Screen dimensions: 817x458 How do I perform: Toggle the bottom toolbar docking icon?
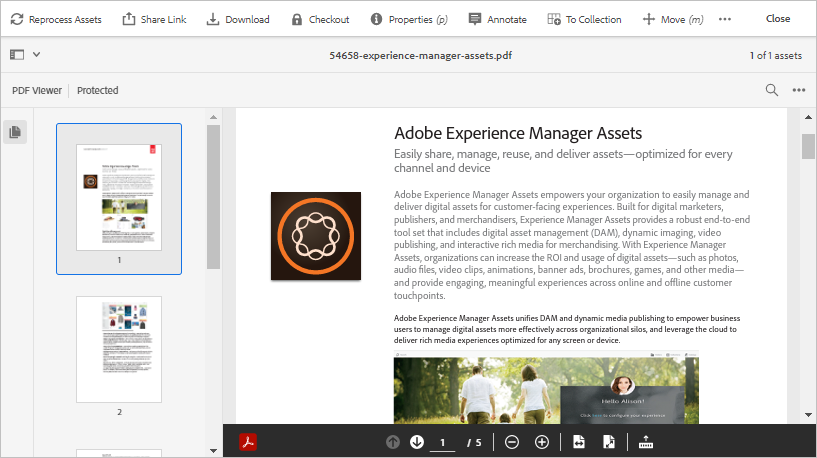(x=645, y=442)
